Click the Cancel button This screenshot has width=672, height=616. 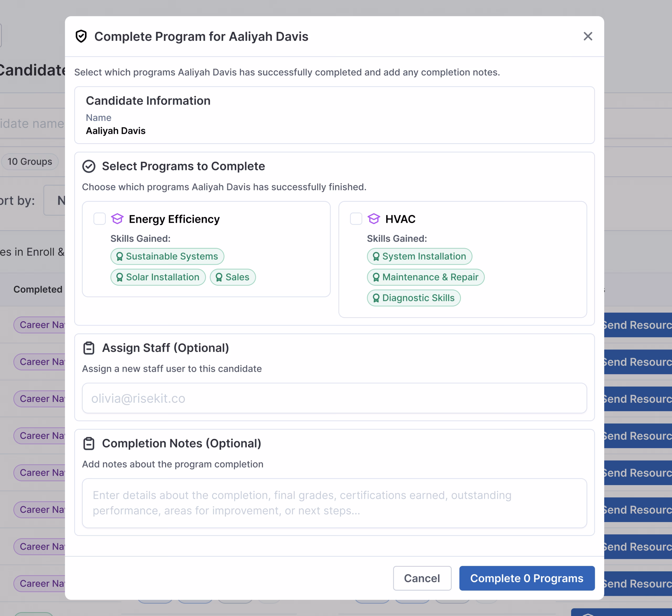click(422, 578)
